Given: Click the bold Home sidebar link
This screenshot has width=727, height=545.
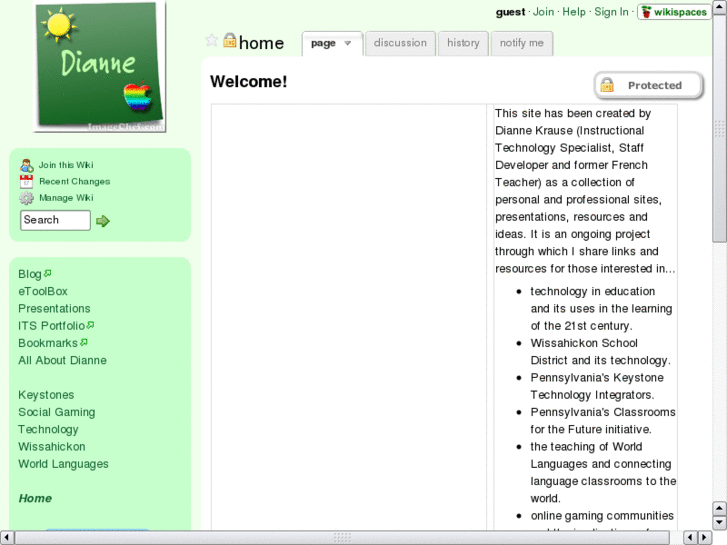Looking at the screenshot, I should pyautogui.click(x=35, y=498).
